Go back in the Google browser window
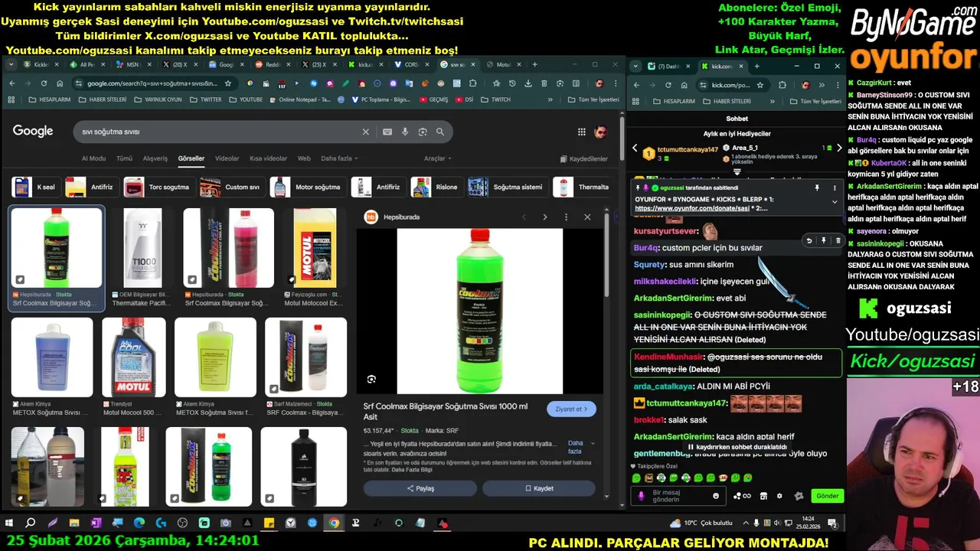Viewport: 980px width, 551px height. (x=11, y=83)
